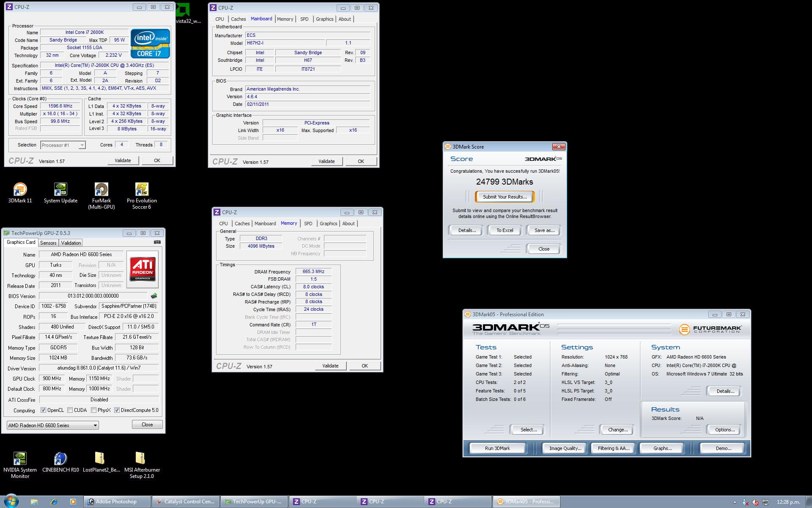Open the AMD Radeon HD 6600 Series dropdown
The height and width of the screenshot is (508, 812).
click(x=53, y=425)
